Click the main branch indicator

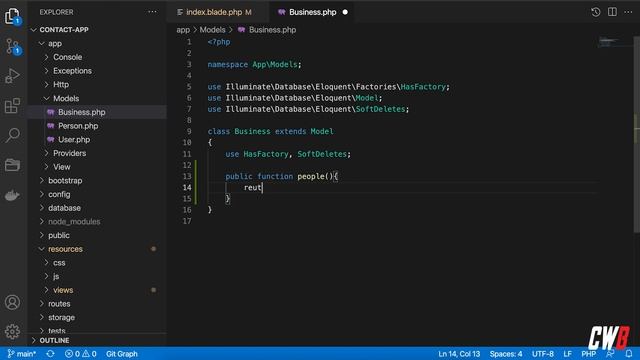tap(22, 354)
